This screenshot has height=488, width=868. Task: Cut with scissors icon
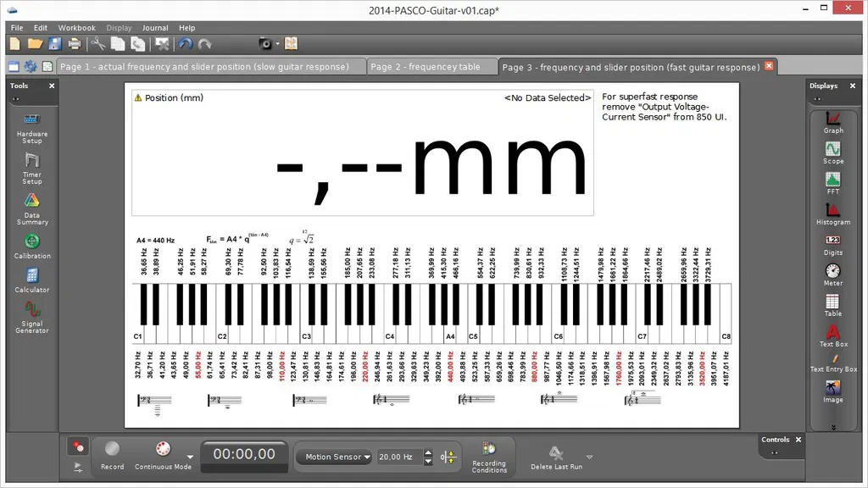coord(98,44)
